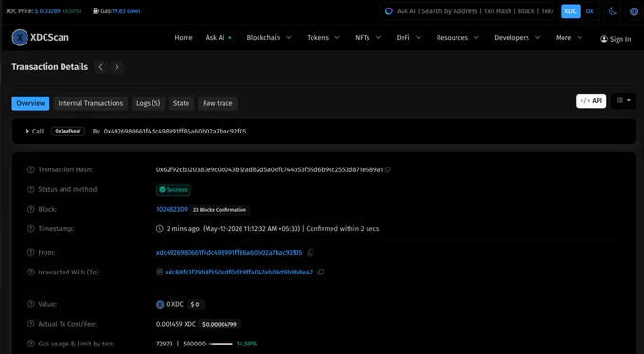Click the XDC price value $0.03289

tap(47, 11)
